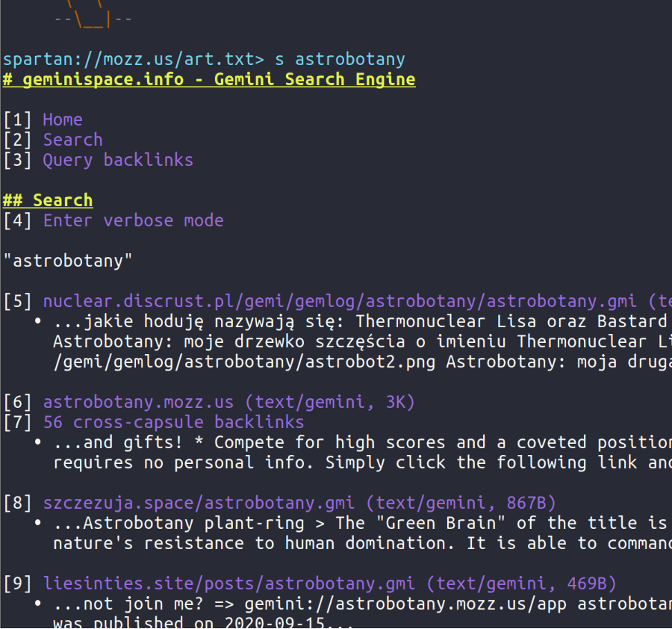The width and height of the screenshot is (672, 629).
Task: Click the [1] link number marker
Action: [x=18, y=120]
